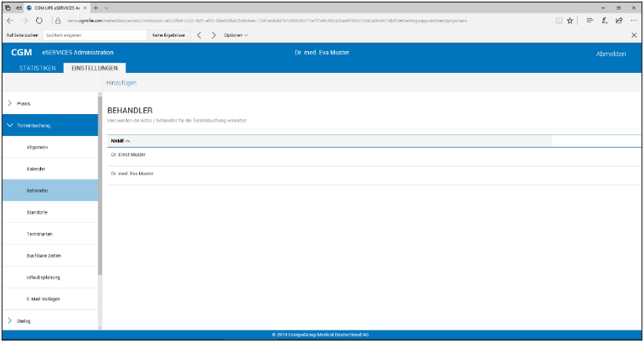The image size is (644, 343).
Task: Click the Keine Ergebnisse result label
Action: 168,35
